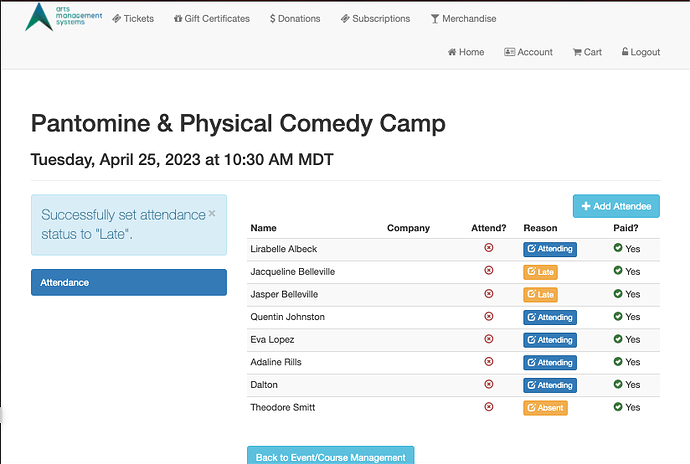Click the Arts Management Systems logo
The image size is (690, 464).
[x=64, y=17]
